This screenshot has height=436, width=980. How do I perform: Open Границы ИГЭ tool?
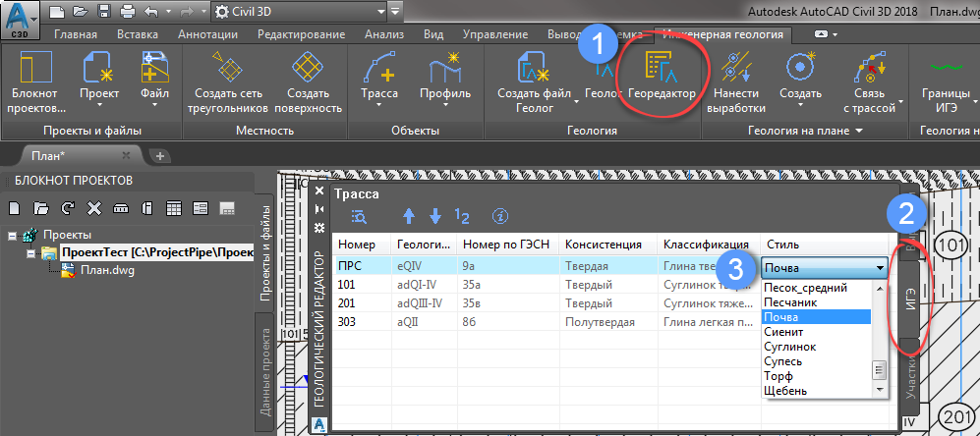point(947,82)
